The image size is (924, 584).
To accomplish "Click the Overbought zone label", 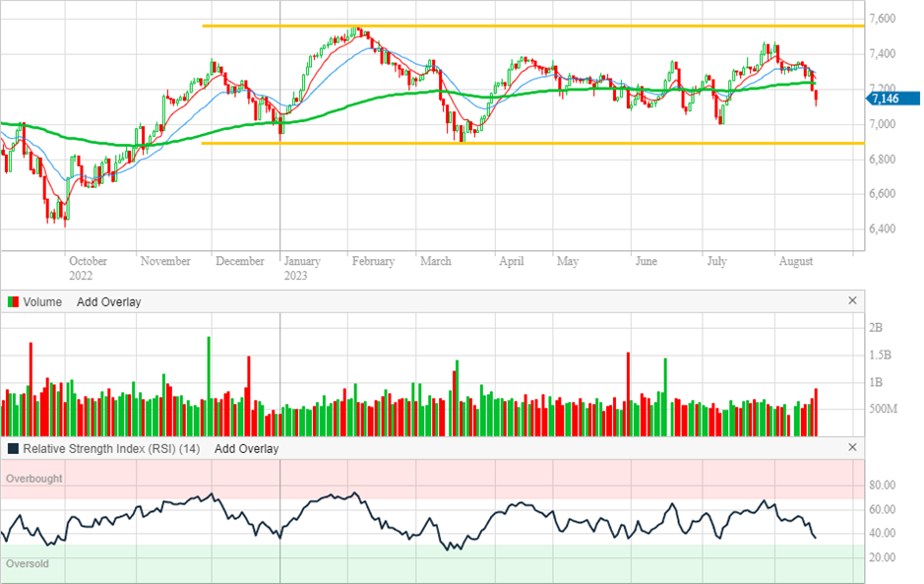I will (x=33, y=479).
